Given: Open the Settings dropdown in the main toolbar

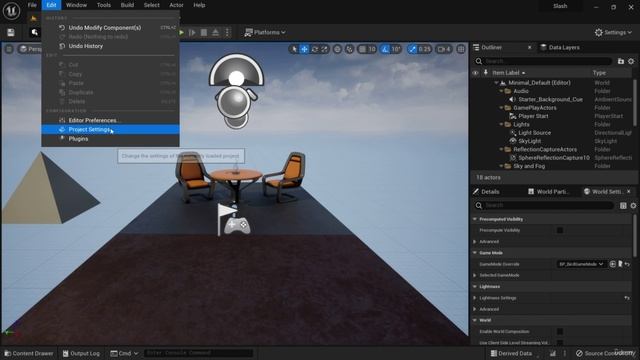Looking at the screenshot, I should [613, 33].
